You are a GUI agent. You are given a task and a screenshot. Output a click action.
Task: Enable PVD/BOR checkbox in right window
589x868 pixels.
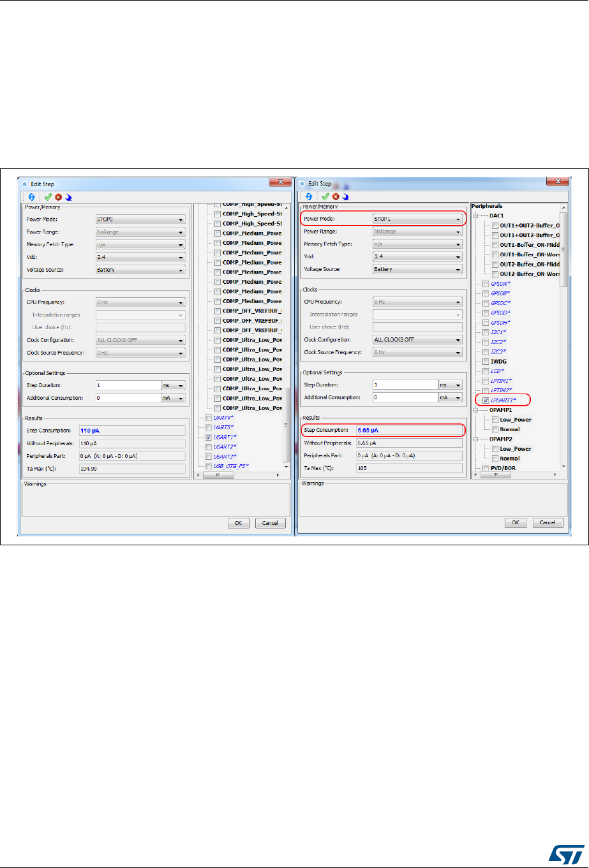point(486,468)
